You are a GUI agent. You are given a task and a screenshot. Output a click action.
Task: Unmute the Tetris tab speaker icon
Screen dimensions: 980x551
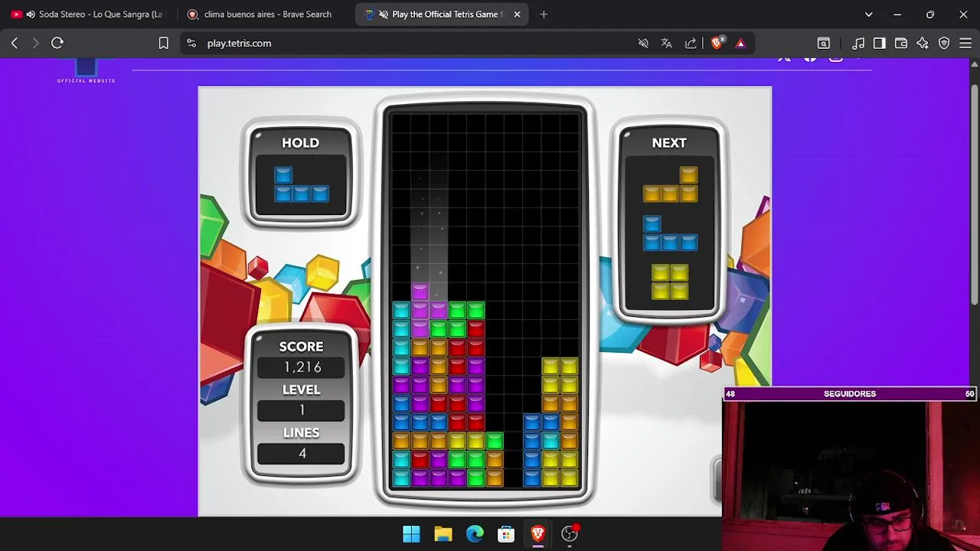pyautogui.click(x=383, y=15)
